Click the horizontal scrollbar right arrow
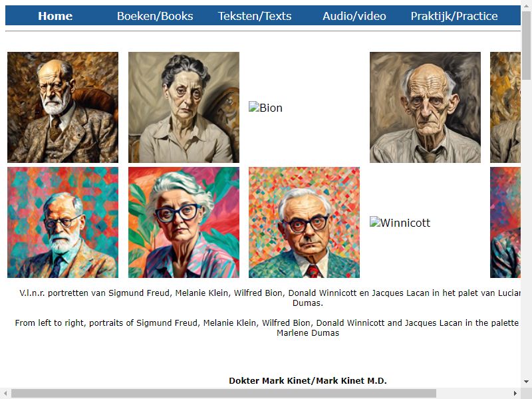 [515, 394]
